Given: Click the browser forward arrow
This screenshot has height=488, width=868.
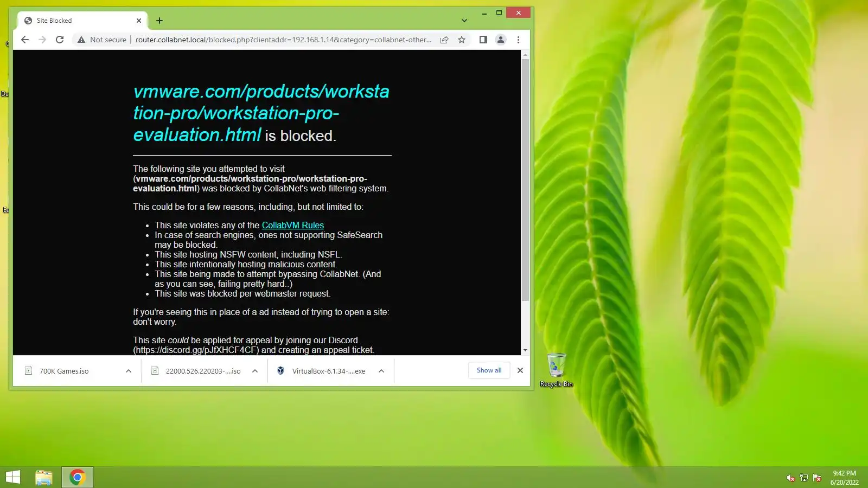Looking at the screenshot, I should 42,40.
